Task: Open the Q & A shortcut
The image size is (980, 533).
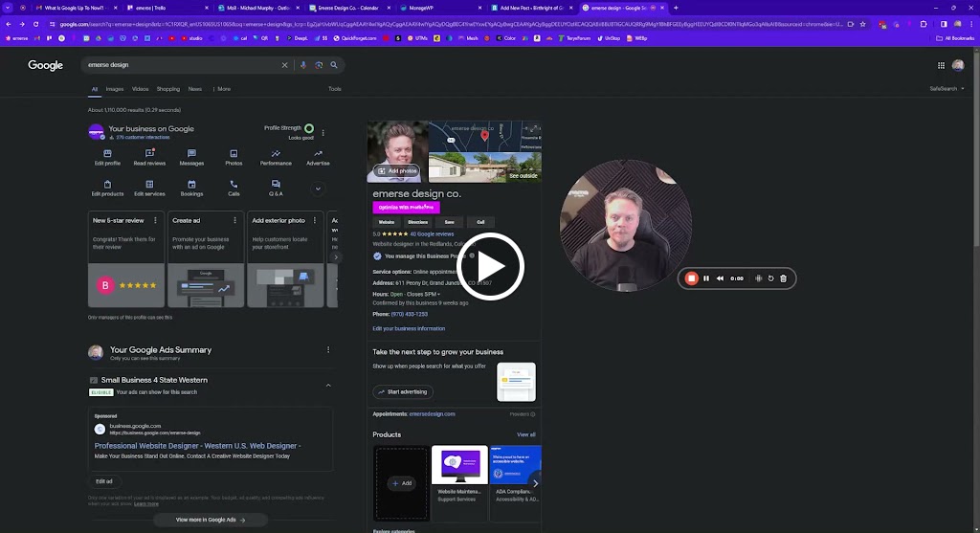Action: click(x=276, y=189)
